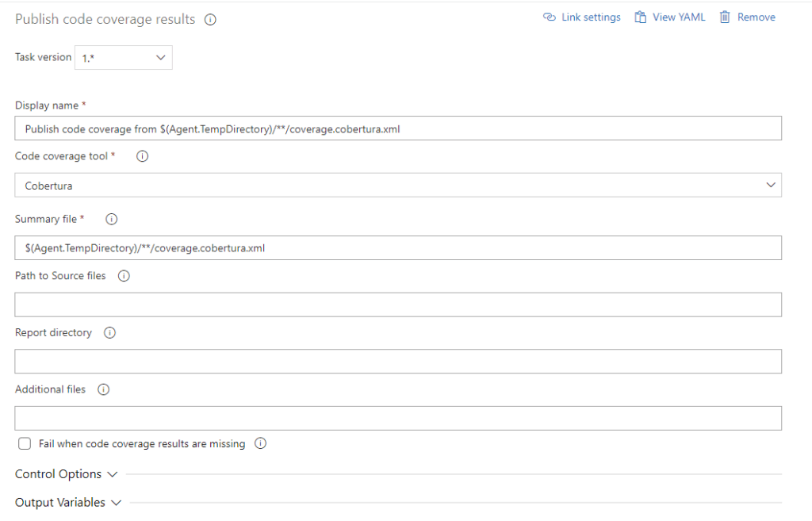The width and height of the screenshot is (812, 521).
Task: Click the Display name text field
Action: [398, 129]
